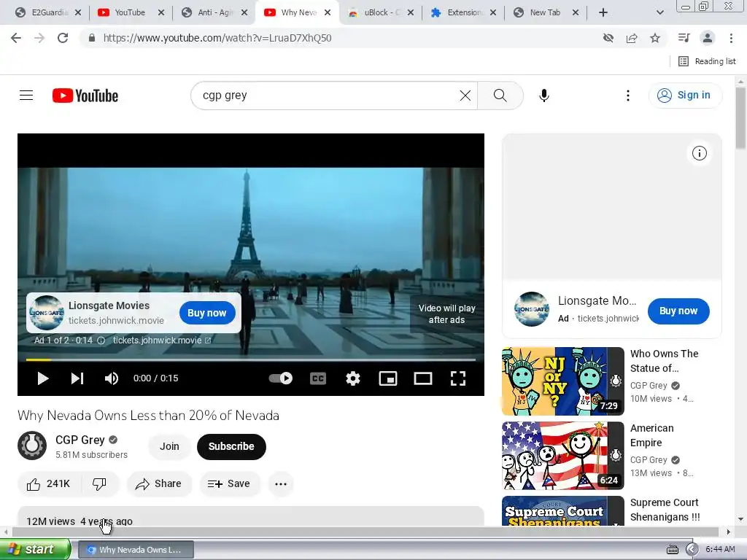Screen dimensions: 747x560
Task: Open Supreme Court Shenanigans video title
Action: click(665, 510)
